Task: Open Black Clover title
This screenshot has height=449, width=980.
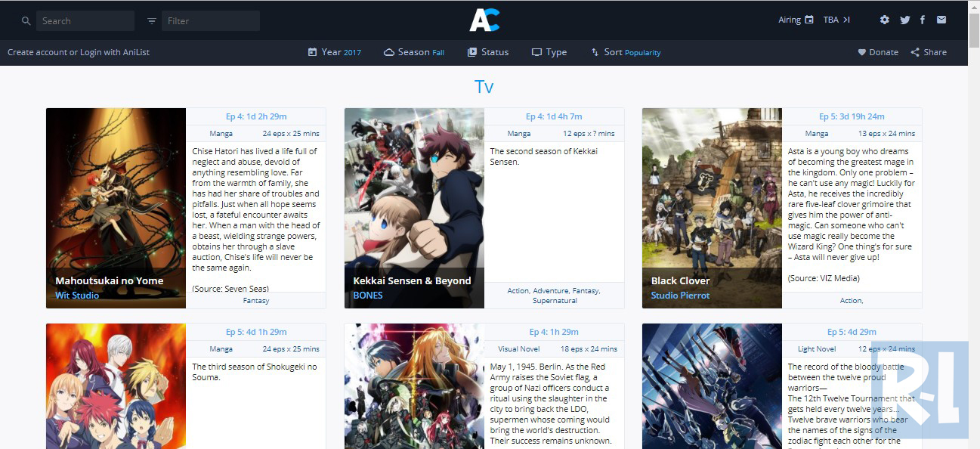Action: [681, 280]
